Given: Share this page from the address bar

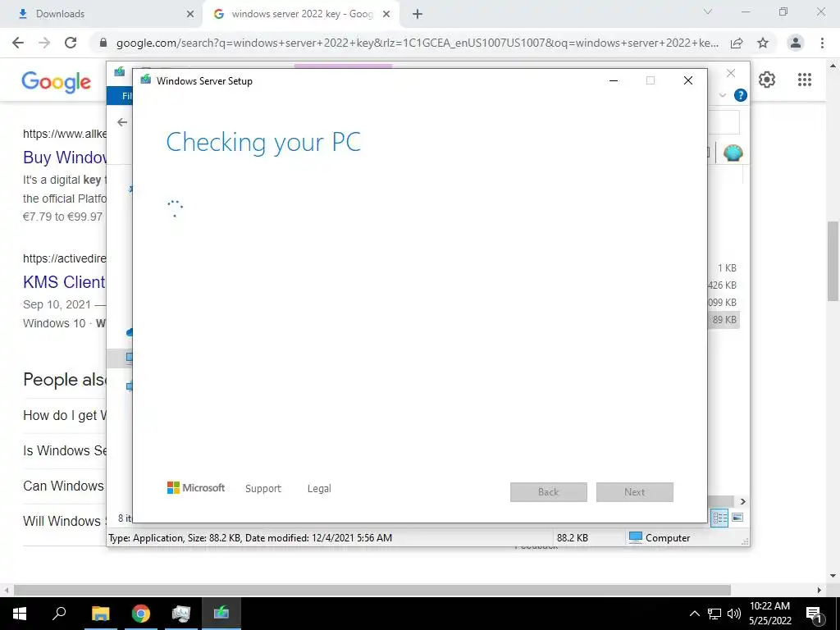Looking at the screenshot, I should [737, 43].
